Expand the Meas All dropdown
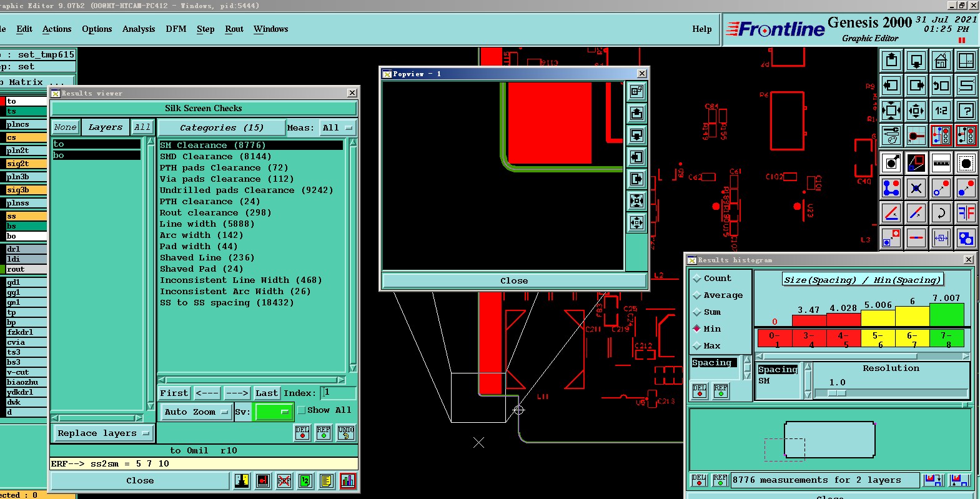This screenshot has height=499, width=980. click(x=337, y=128)
